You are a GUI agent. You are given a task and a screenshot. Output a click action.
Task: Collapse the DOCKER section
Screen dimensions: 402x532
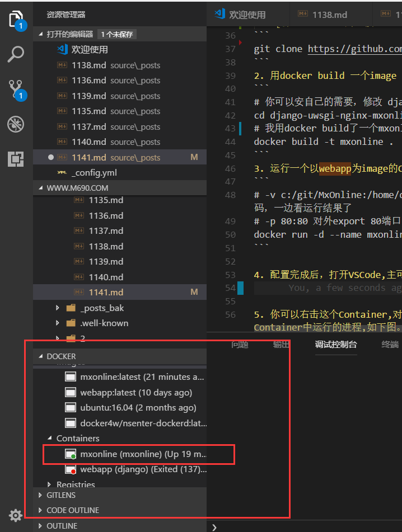coord(41,356)
